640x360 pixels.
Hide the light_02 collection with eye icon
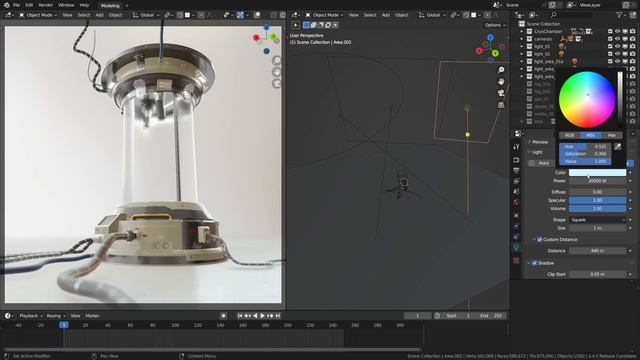click(x=618, y=53)
